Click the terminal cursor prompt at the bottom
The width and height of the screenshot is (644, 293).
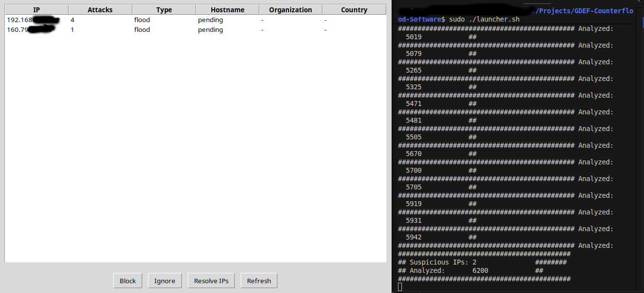(x=400, y=287)
